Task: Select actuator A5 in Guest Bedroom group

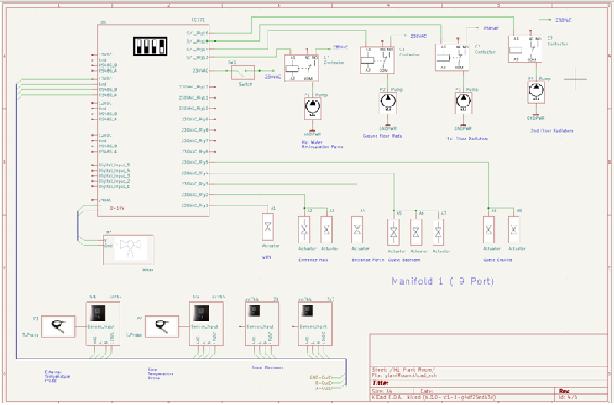Action: [394, 233]
